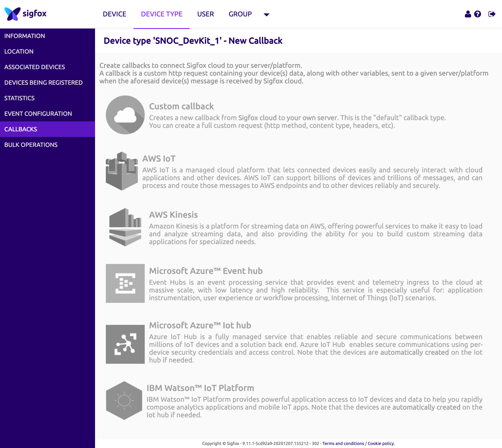The height and width of the screenshot is (448, 502).
Task: Click the Microsoft Azure Event hub icon
Action: click(125, 283)
